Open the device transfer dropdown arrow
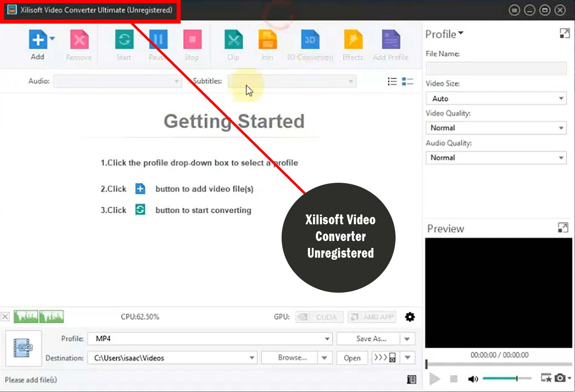This screenshot has width=575, height=392. click(x=407, y=358)
